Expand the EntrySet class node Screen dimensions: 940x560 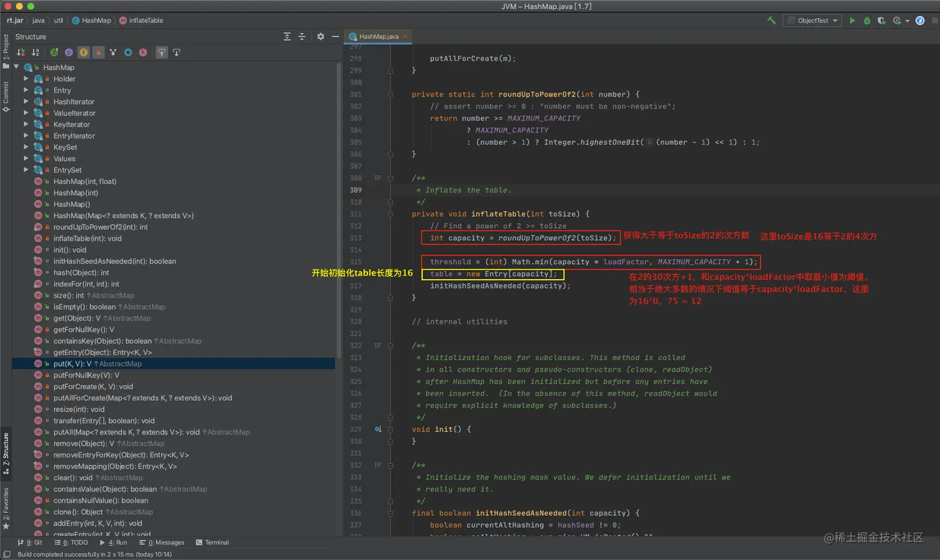point(26,170)
